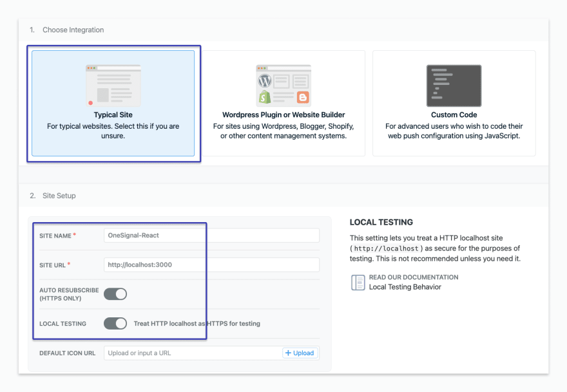Click the 'DEFAULT ICON URL' label

[67, 353]
